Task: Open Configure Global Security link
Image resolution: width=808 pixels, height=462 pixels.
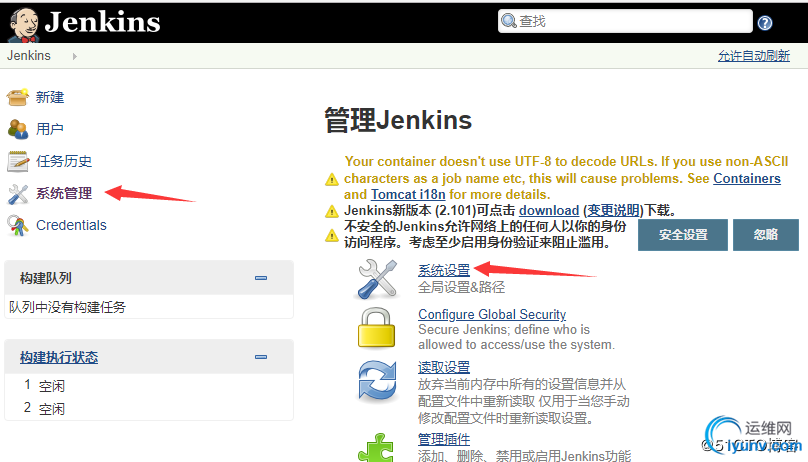Action: pyautogui.click(x=492, y=314)
